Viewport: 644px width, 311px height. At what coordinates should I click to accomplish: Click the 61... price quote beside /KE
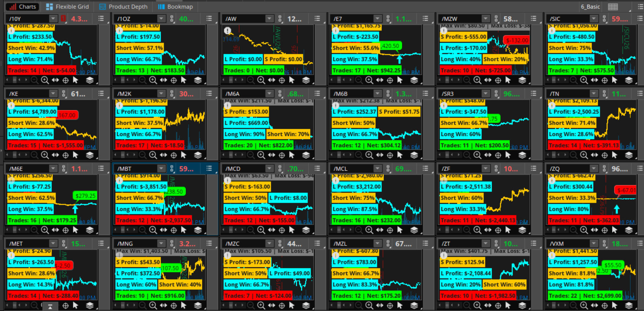click(x=78, y=94)
